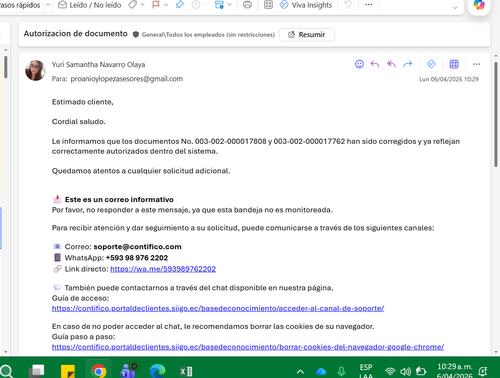
Task: Click the WhatsApp number +593 98 976 2202
Action: point(137,258)
